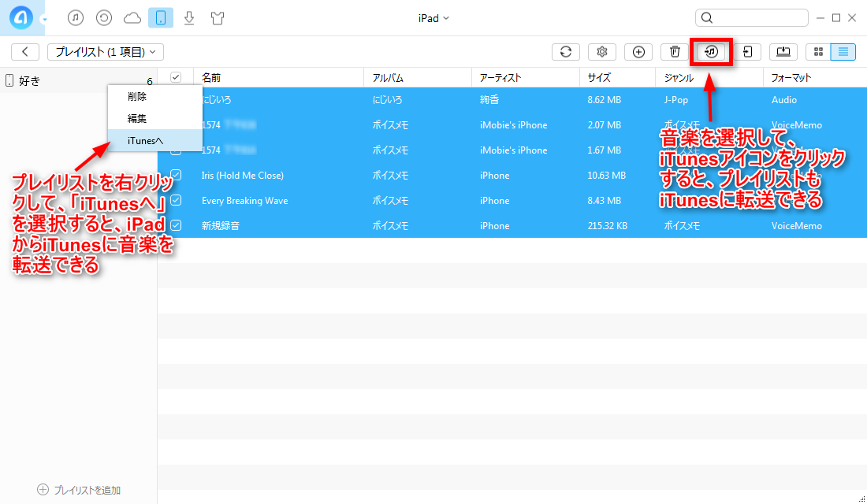Minimize the AnyTrans window

point(820,18)
